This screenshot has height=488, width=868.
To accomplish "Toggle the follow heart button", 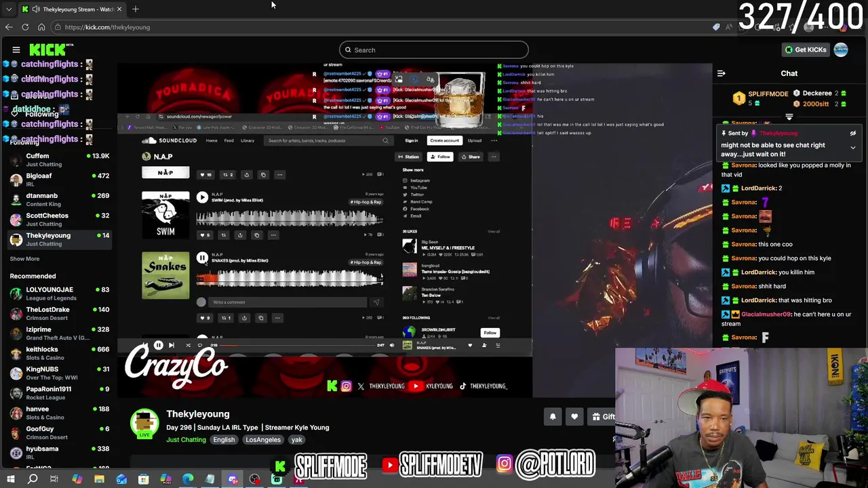I will (x=574, y=417).
